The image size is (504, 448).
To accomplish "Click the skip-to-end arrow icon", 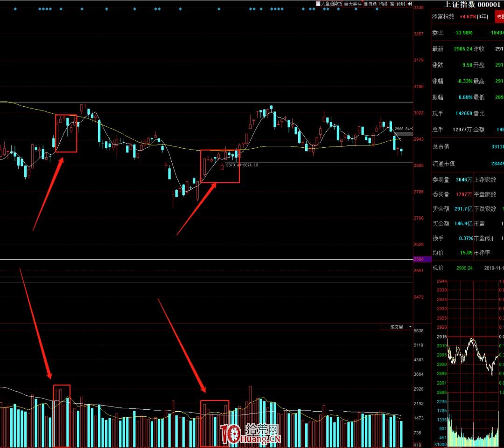I will coord(410,4).
